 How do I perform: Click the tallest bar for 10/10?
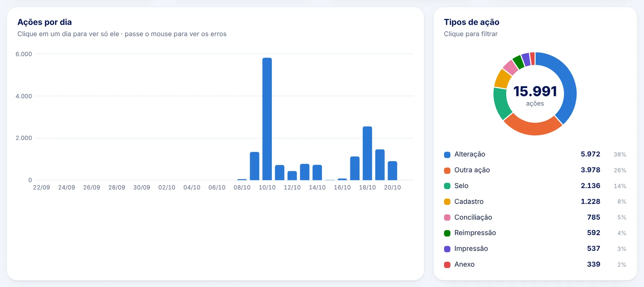coord(267,119)
